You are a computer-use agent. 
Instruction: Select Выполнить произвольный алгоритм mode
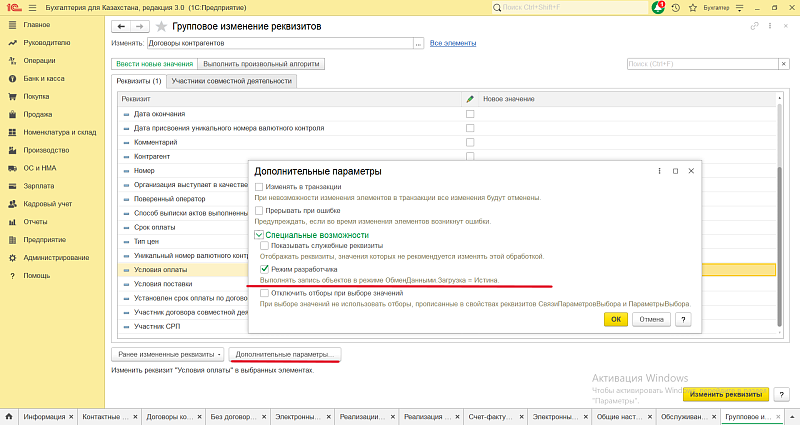(x=261, y=64)
